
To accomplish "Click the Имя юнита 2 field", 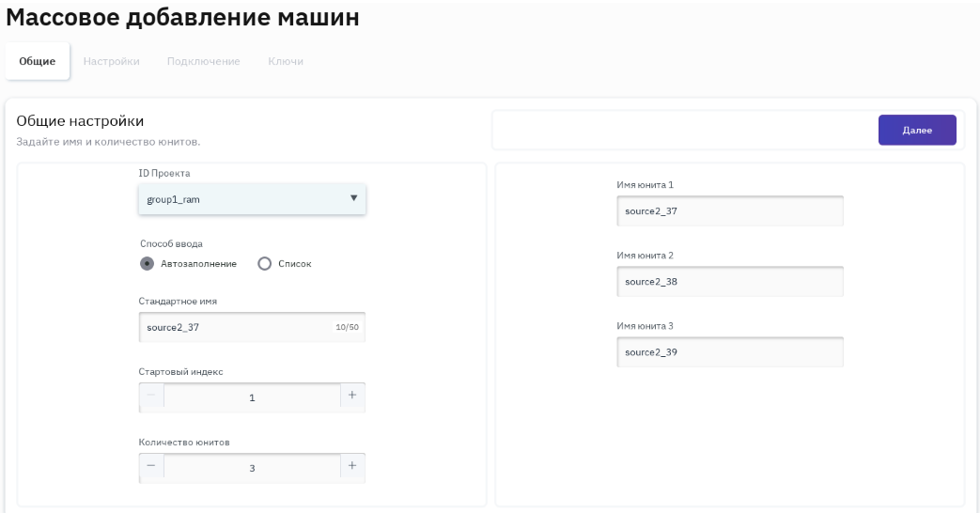I will point(729,282).
